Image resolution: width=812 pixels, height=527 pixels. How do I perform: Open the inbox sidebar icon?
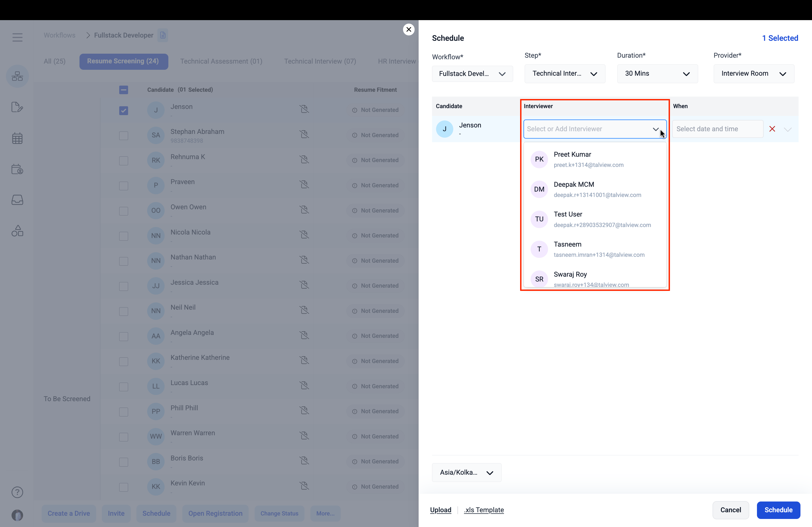17,200
